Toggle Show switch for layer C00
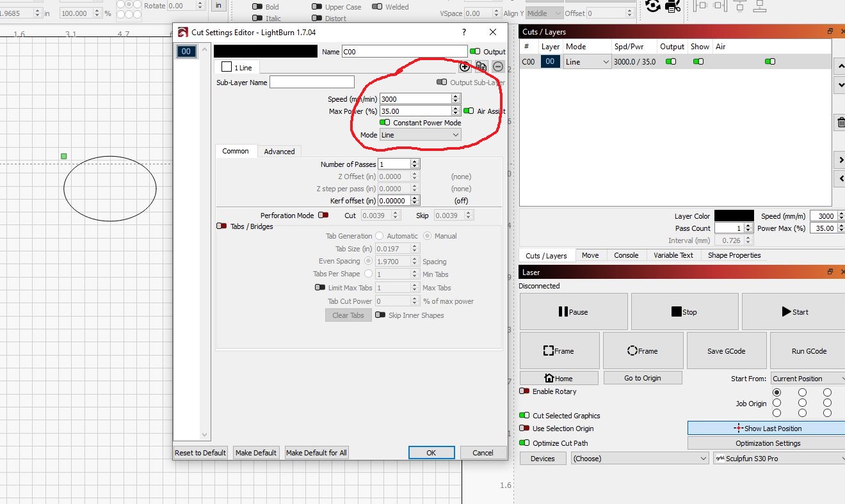The height and width of the screenshot is (504, 845). pyautogui.click(x=698, y=61)
